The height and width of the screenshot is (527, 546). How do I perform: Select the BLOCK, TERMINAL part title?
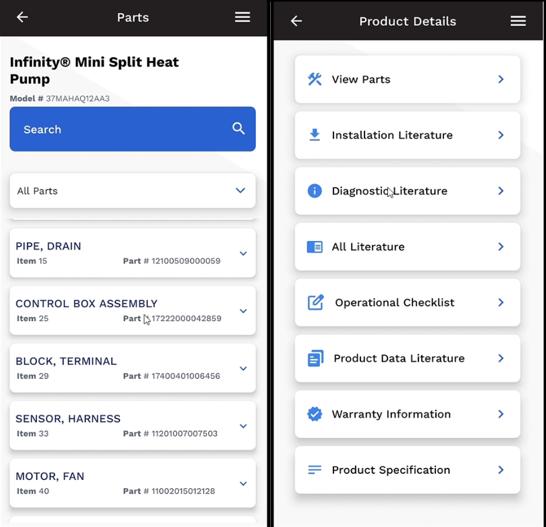[66, 361]
